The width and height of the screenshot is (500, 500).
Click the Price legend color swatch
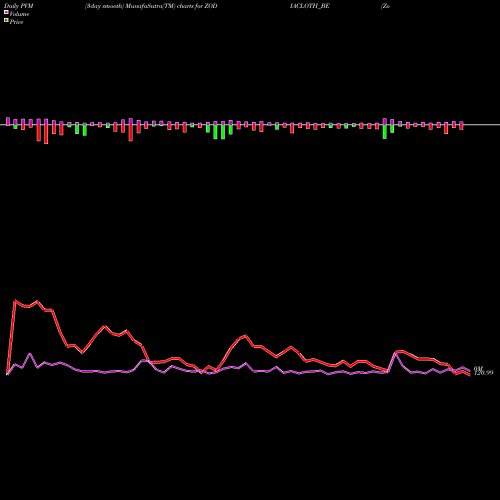pyautogui.click(x=6, y=21)
